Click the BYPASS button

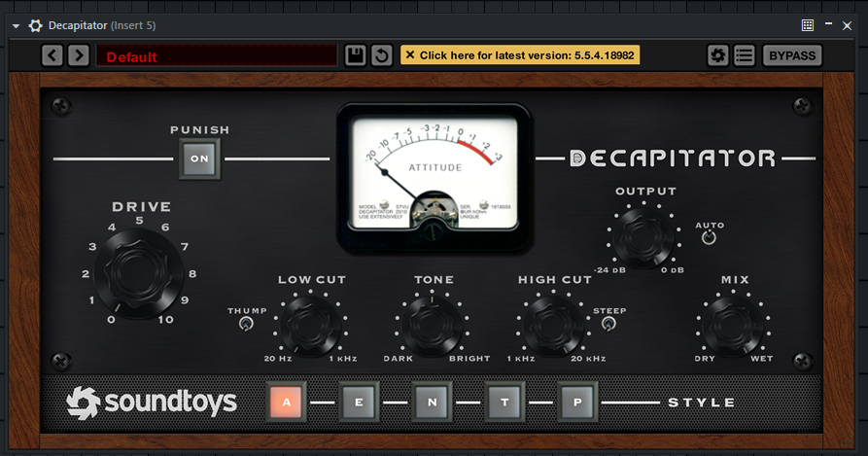pyautogui.click(x=792, y=55)
